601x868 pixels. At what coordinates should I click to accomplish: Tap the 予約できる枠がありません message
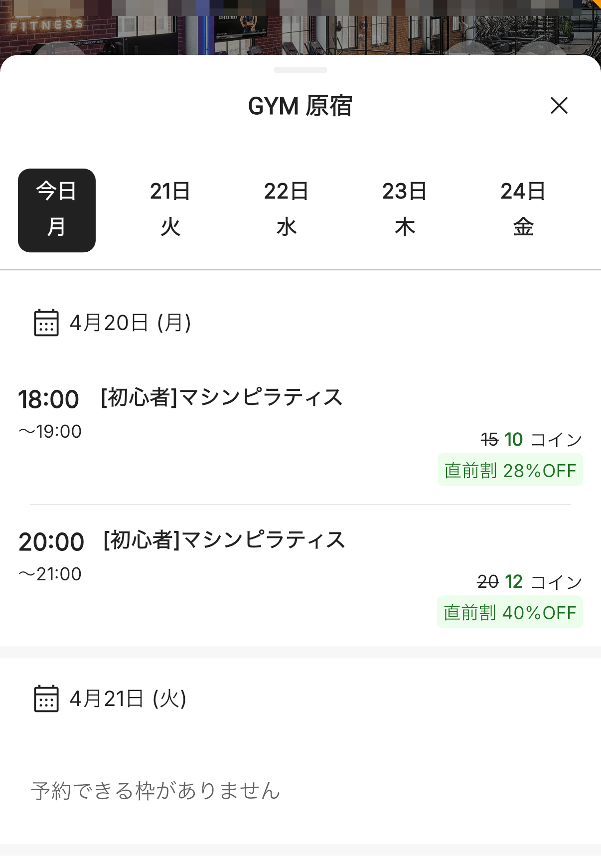(x=155, y=791)
